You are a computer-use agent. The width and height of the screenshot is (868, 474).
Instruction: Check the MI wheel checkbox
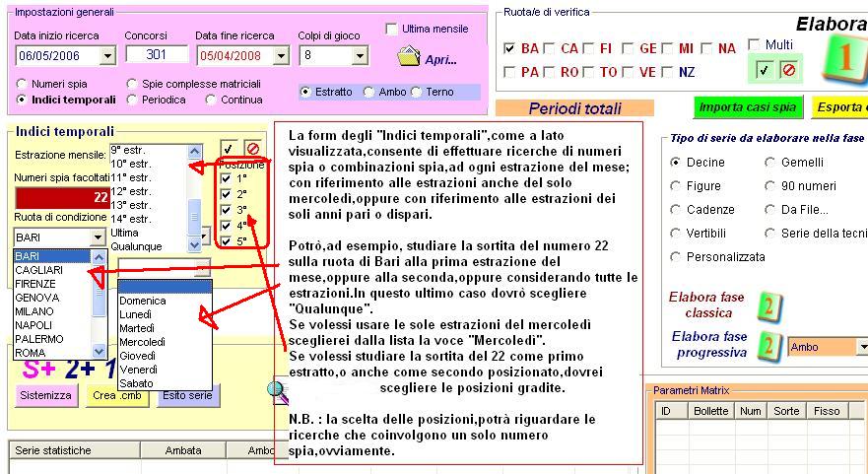point(667,48)
